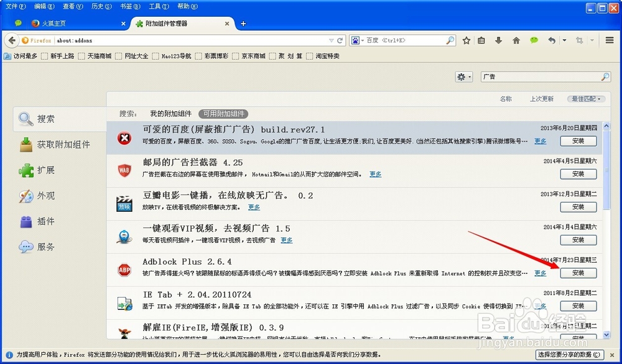Open the 历史 menu
The height and width of the screenshot is (364, 622).
pos(101,6)
